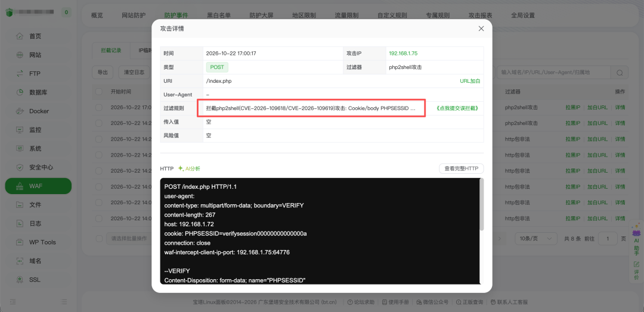
Task: Open the WP Tools sidebar item
Action: tap(38, 242)
